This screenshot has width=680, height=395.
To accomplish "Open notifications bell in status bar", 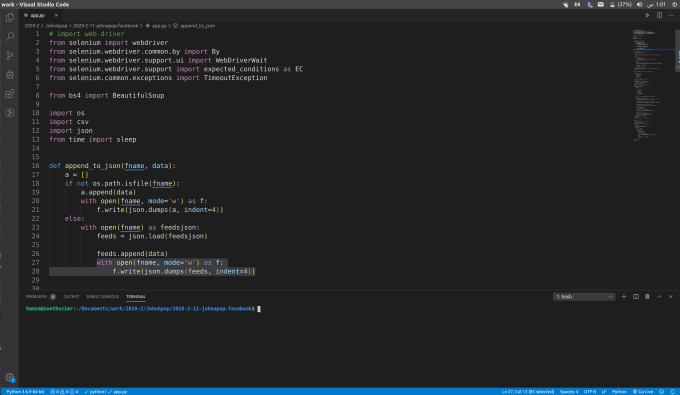I will (672, 392).
